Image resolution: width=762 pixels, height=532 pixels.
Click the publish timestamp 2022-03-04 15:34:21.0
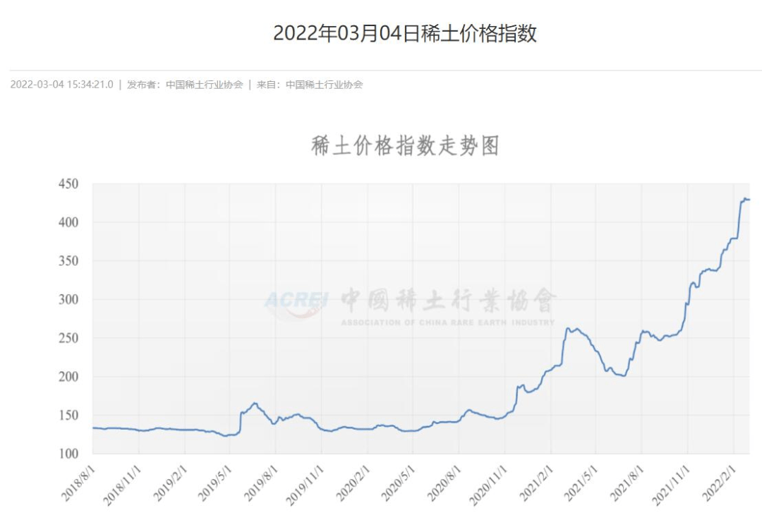61,85
